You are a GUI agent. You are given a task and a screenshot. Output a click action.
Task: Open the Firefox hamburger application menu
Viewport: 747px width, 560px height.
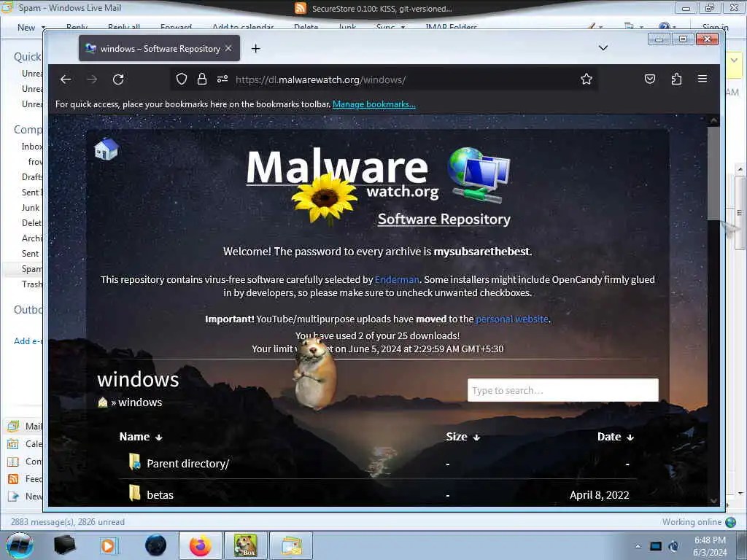click(x=703, y=79)
